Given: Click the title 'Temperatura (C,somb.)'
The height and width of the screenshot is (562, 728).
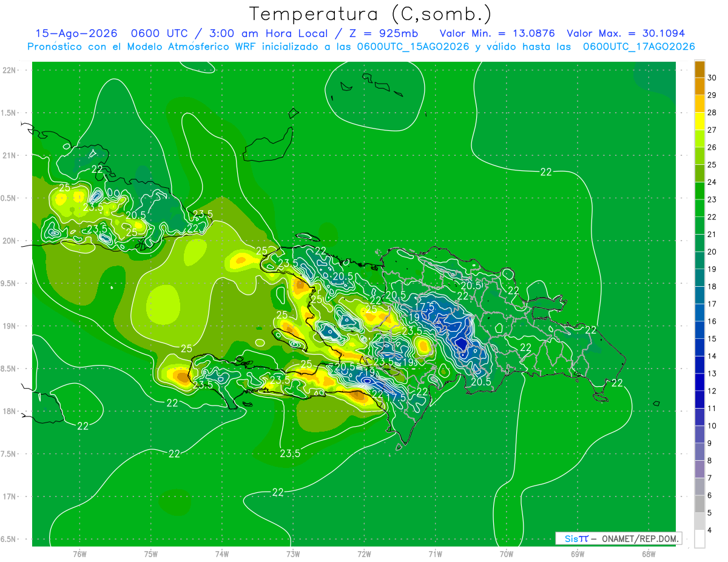Looking at the screenshot, I should (371, 14).
